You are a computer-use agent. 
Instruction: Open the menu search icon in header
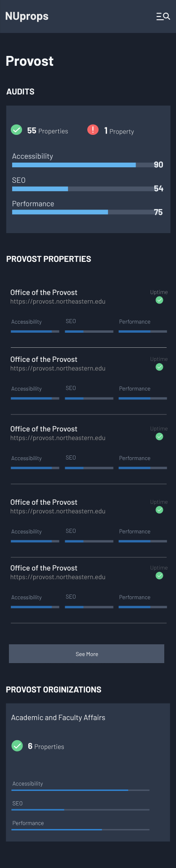(163, 16)
